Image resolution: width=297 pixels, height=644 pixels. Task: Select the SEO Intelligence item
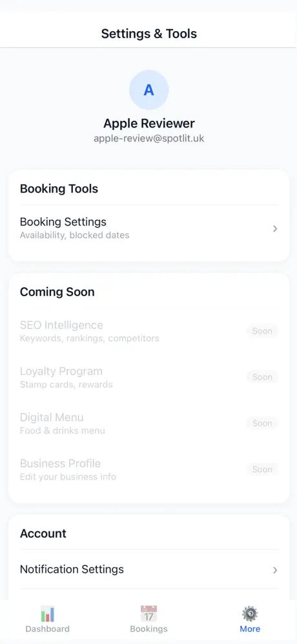[x=149, y=332]
